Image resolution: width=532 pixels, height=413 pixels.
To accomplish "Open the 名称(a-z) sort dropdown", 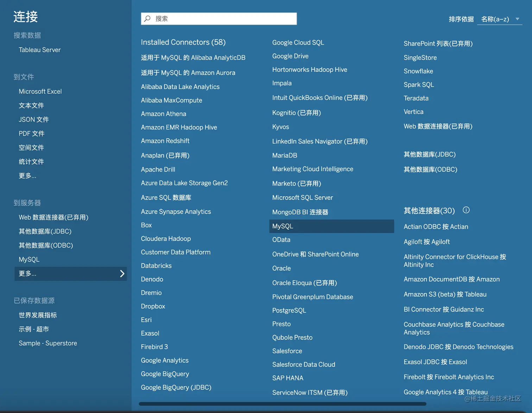I will click(500, 19).
